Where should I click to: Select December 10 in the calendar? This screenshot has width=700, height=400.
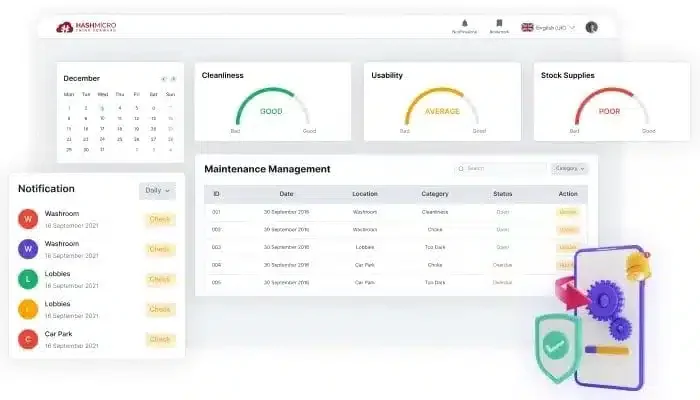[x=102, y=119]
